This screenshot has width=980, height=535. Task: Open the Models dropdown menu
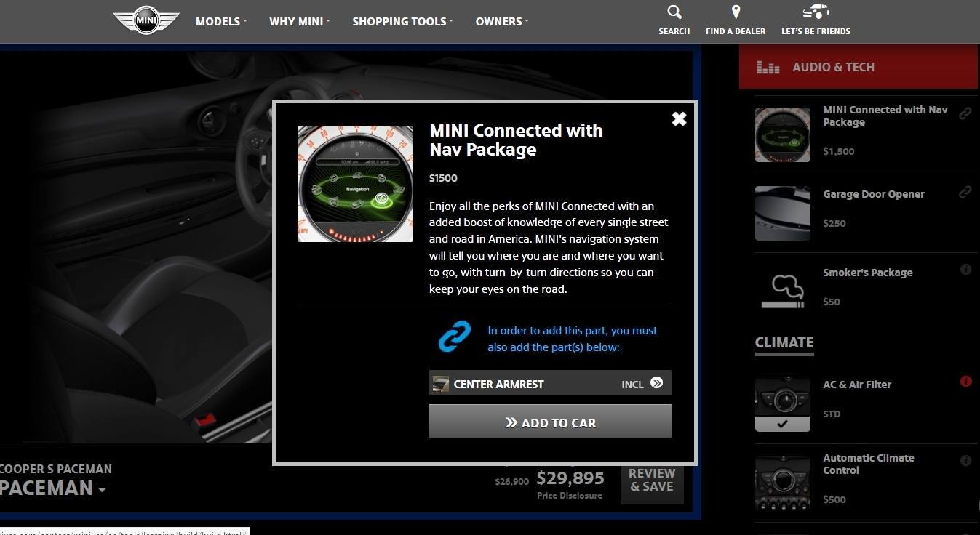point(221,21)
